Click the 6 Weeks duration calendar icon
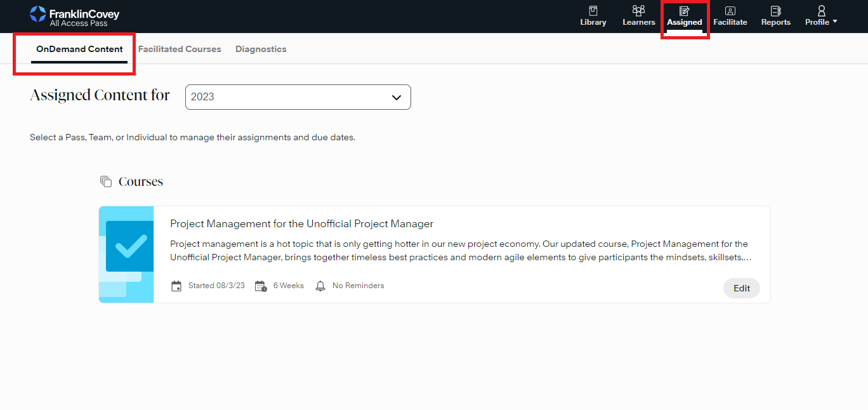 [x=260, y=286]
